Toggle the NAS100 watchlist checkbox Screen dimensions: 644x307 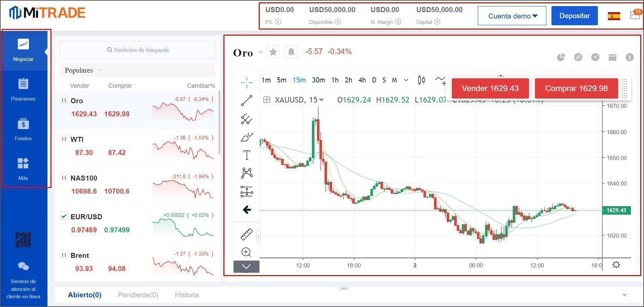pos(64,177)
